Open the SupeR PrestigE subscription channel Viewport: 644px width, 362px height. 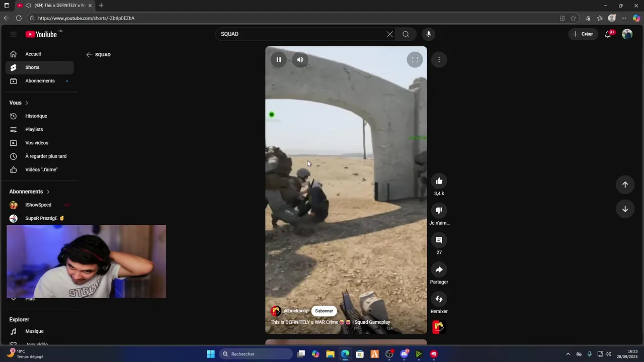click(39, 218)
